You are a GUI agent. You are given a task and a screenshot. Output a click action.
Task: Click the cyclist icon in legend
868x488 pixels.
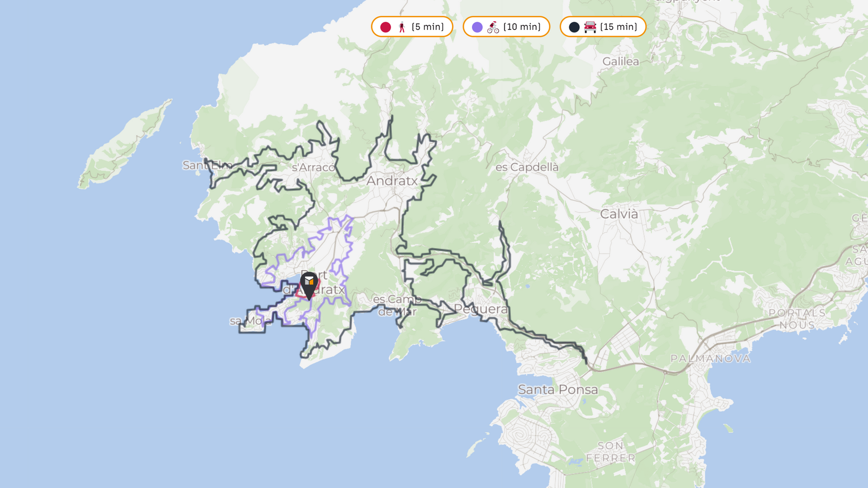pos(493,27)
